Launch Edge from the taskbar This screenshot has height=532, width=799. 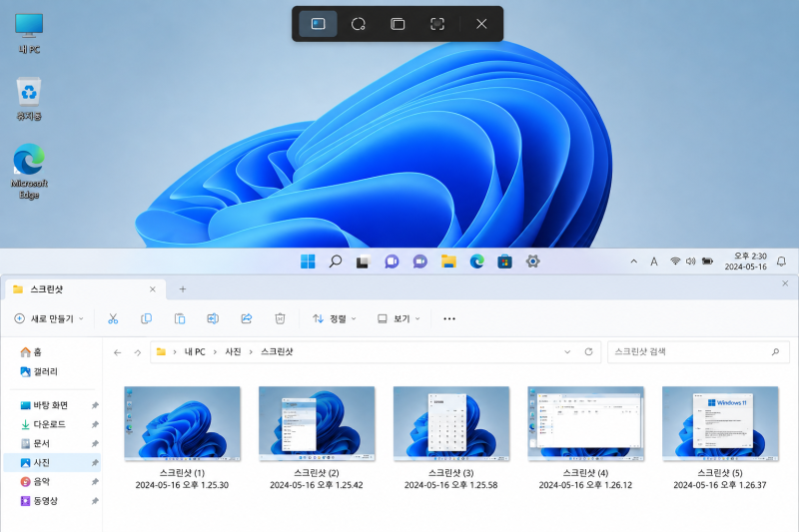pos(477,262)
